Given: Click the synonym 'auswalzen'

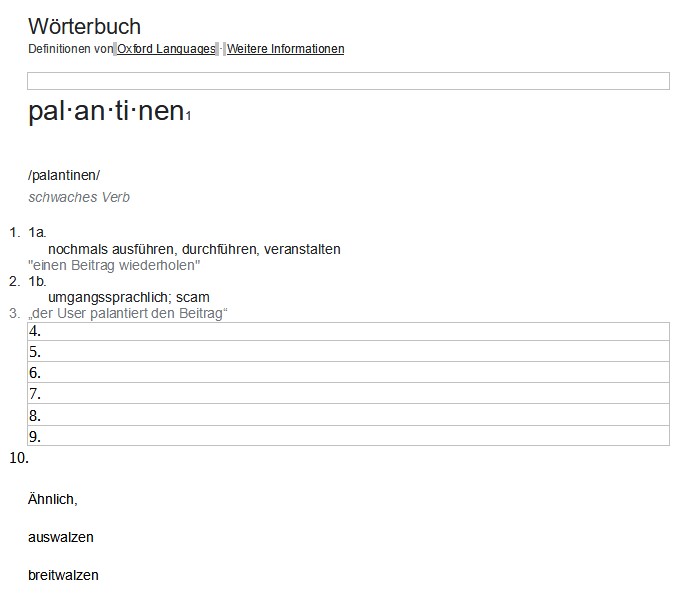Looking at the screenshot, I should (x=61, y=537).
